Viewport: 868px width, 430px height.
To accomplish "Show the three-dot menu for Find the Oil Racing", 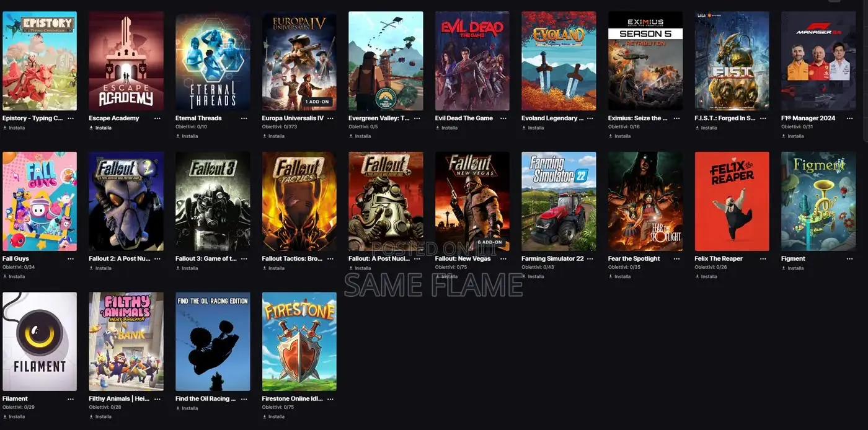I will (x=244, y=399).
